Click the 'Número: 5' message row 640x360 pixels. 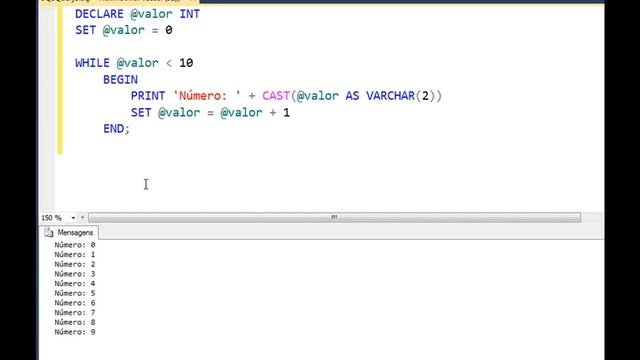coord(75,293)
